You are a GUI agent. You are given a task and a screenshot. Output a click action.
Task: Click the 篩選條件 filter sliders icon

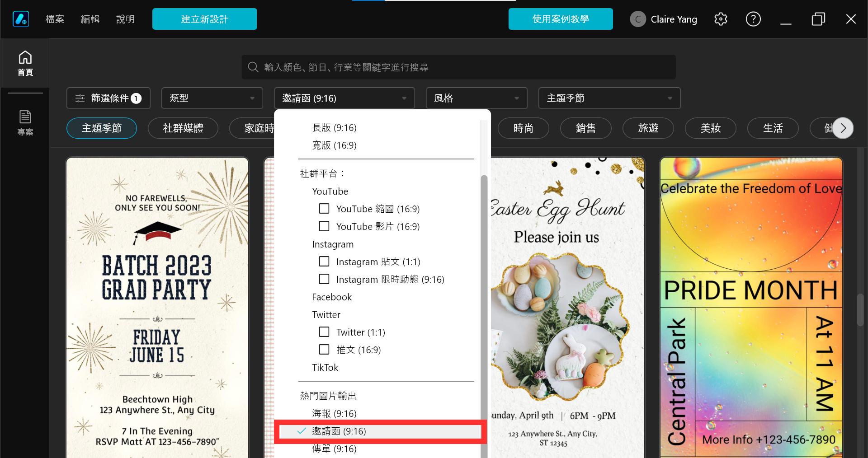tap(80, 98)
